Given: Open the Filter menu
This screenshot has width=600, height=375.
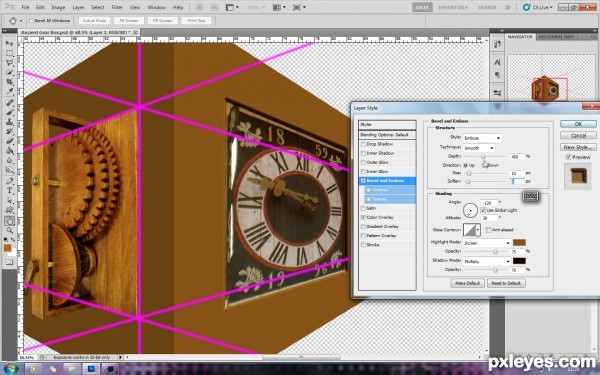Looking at the screenshot, I should click(x=117, y=7).
